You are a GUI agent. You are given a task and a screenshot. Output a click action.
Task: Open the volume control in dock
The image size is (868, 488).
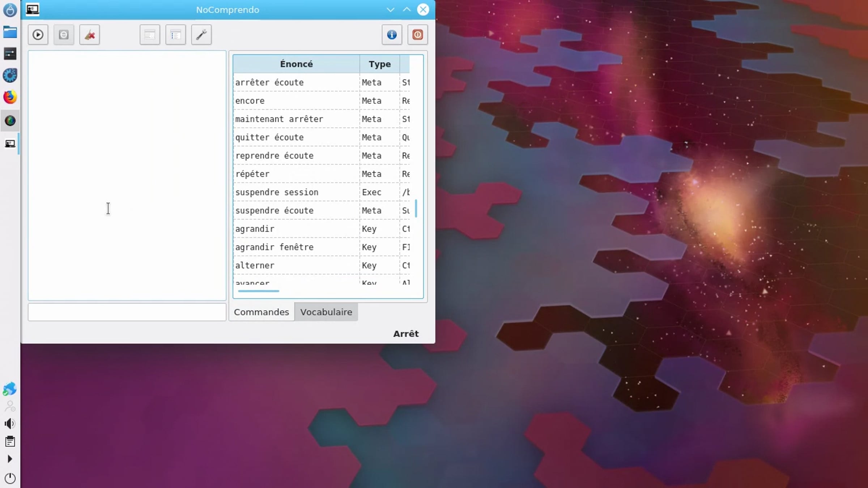10,424
